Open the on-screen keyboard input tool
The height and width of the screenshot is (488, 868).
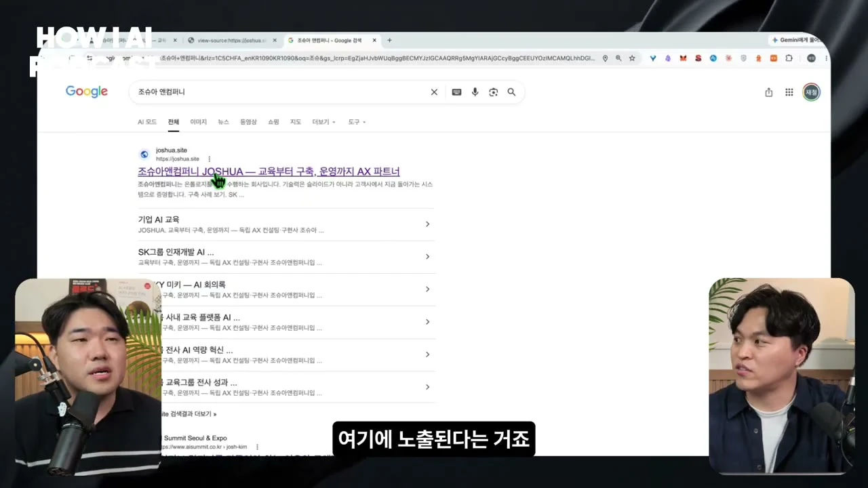456,92
